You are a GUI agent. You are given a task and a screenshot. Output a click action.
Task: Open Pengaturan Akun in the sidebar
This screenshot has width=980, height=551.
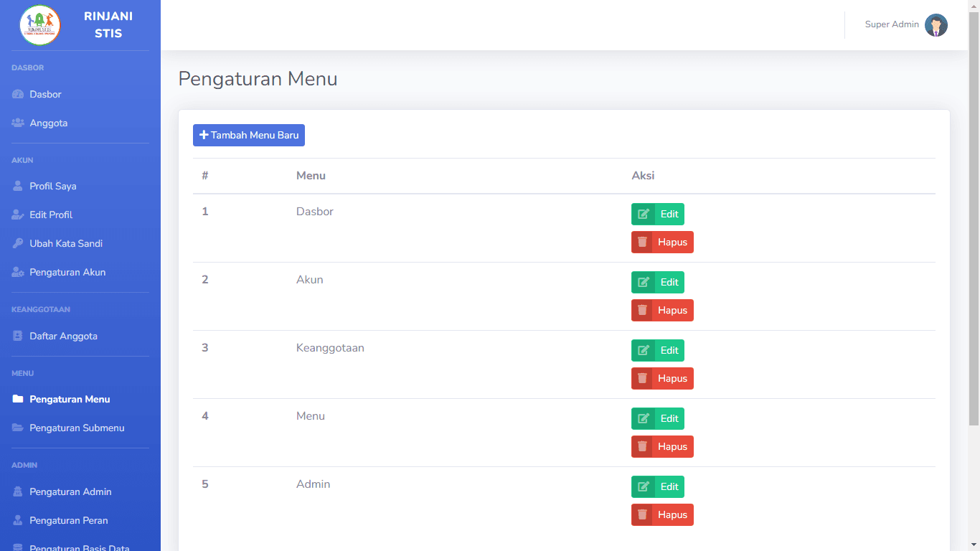coord(67,273)
